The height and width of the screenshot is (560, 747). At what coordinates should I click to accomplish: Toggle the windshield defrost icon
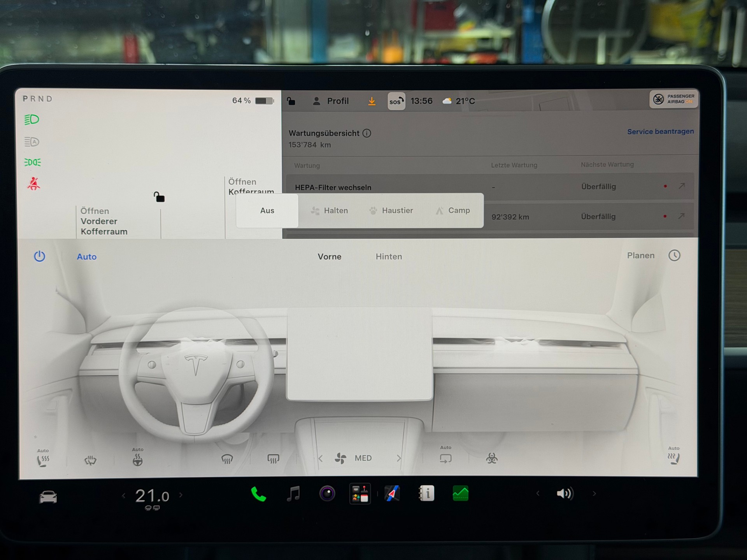pyautogui.click(x=227, y=459)
